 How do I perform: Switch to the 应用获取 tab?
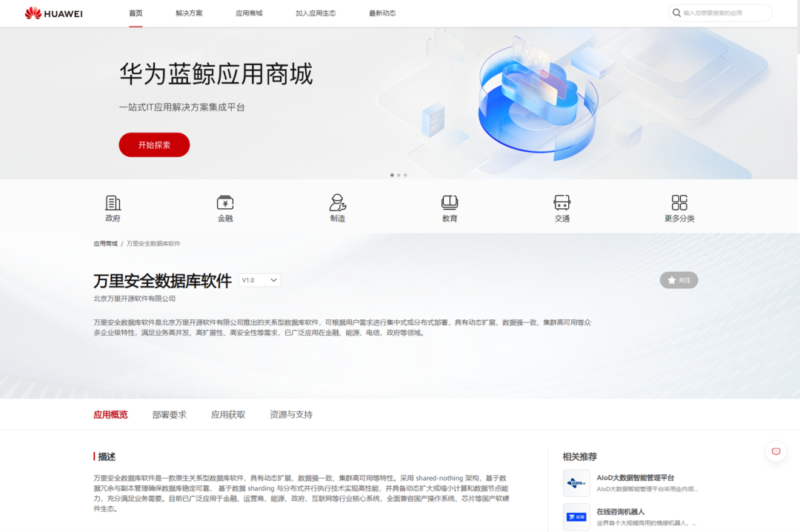click(x=228, y=415)
